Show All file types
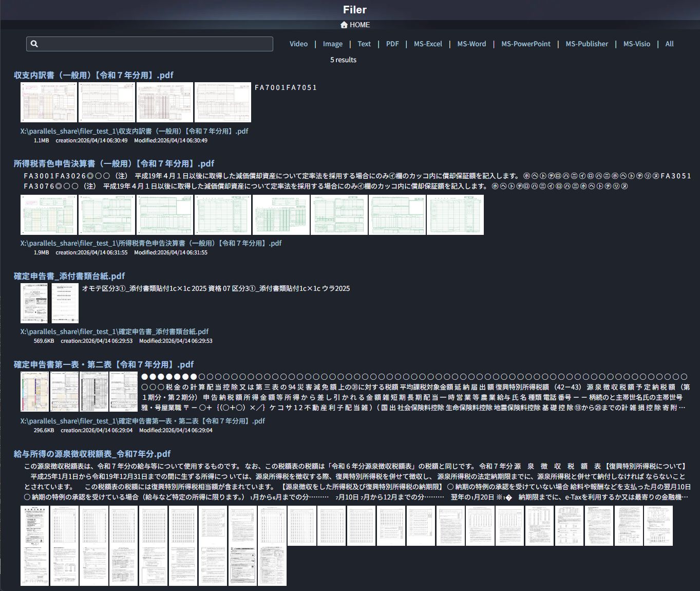The height and width of the screenshot is (591, 700). [669, 44]
